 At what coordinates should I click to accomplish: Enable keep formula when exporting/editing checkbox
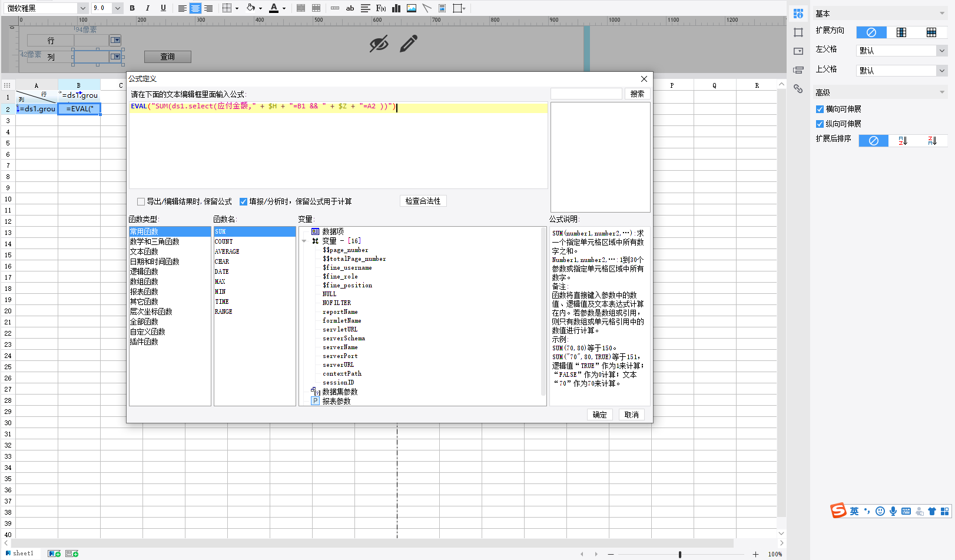pos(141,202)
